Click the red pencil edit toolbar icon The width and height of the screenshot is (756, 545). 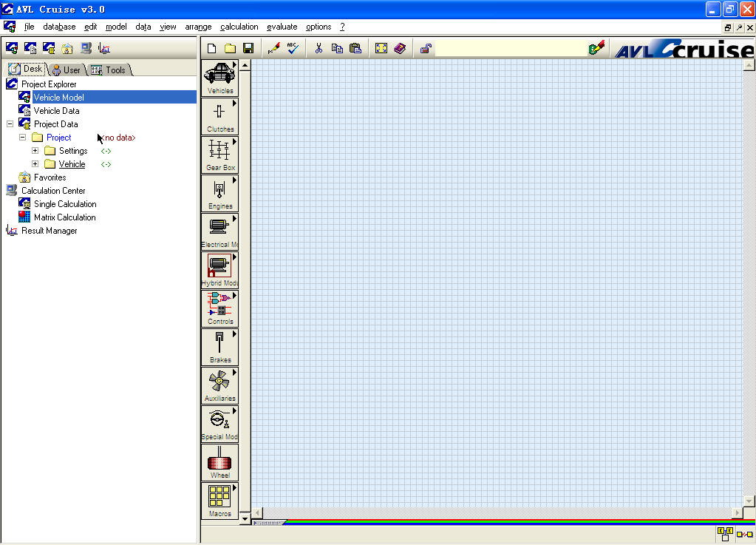pos(274,48)
